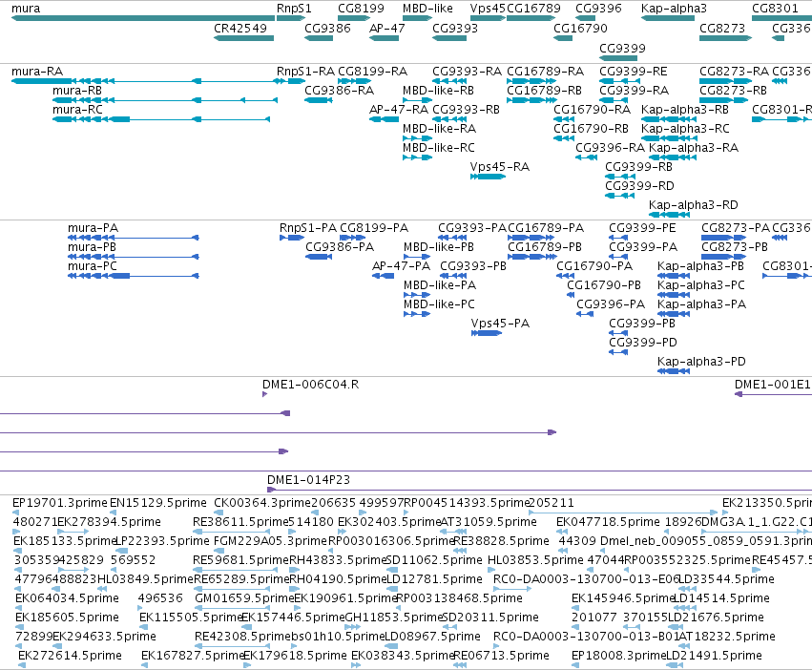This screenshot has height=670, width=812.
Task: Open the AT31059.5prime EST label
Action: pyautogui.click(x=489, y=522)
